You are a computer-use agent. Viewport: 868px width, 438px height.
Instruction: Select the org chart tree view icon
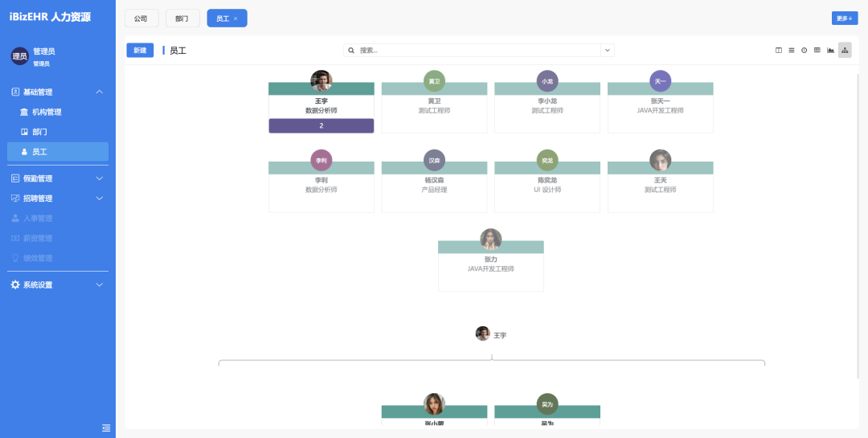pos(845,51)
